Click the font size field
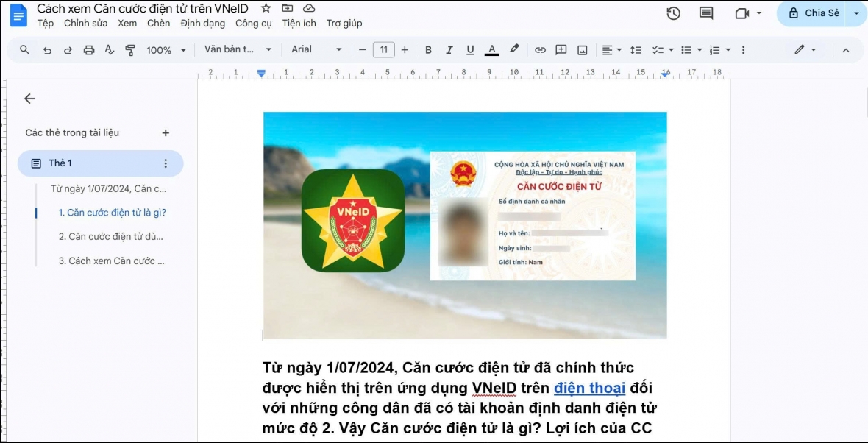This screenshot has width=868, height=443. [x=384, y=50]
